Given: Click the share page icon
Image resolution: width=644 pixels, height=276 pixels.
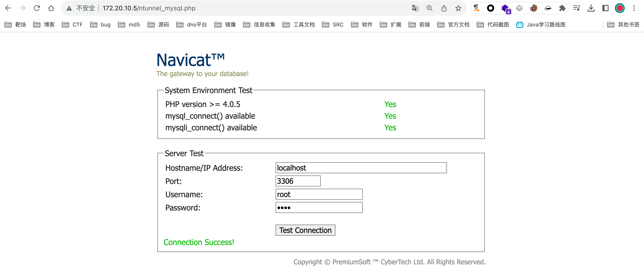Looking at the screenshot, I should coord(444,8).
